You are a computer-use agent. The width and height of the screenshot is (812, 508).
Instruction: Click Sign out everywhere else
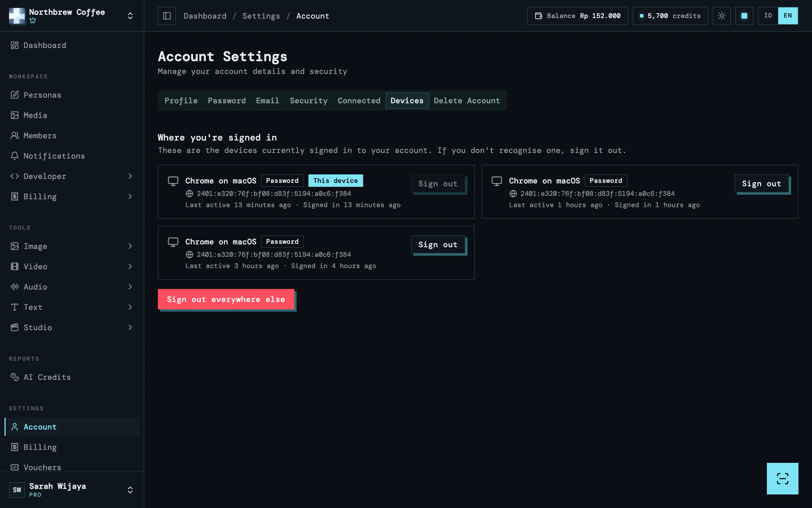[x=226, y=299]
